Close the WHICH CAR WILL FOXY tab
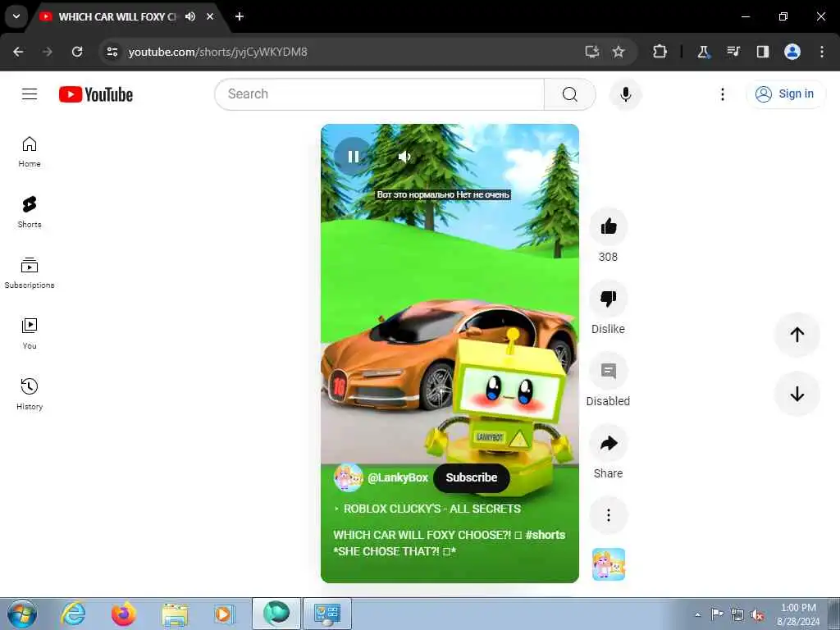 click(210, 16)
